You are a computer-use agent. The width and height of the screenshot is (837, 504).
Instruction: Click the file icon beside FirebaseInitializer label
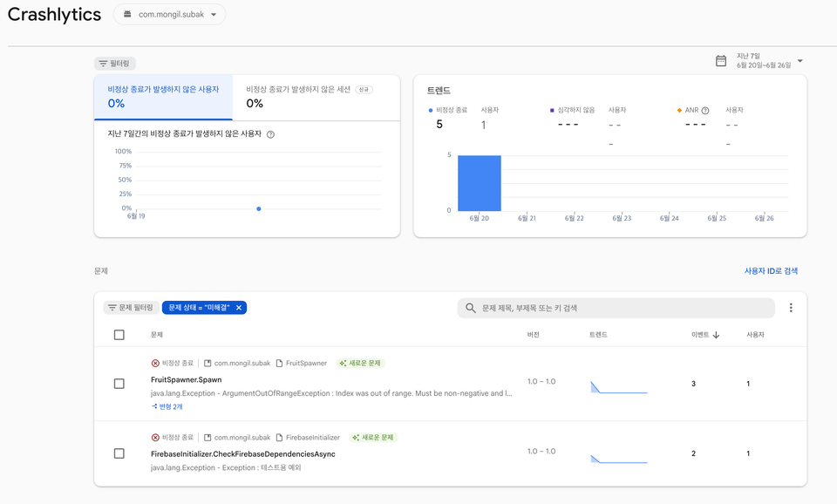coord(279,437)
